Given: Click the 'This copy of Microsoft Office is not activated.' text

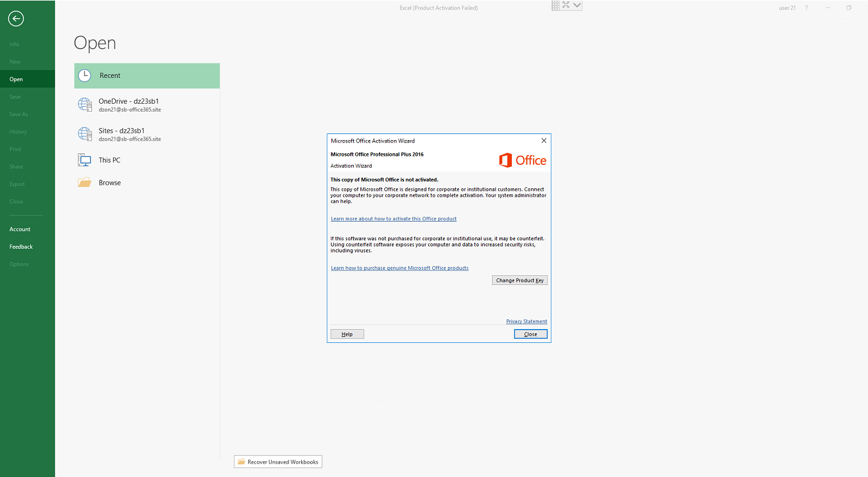Looking at the screenshot, I should tap(385, 179).
